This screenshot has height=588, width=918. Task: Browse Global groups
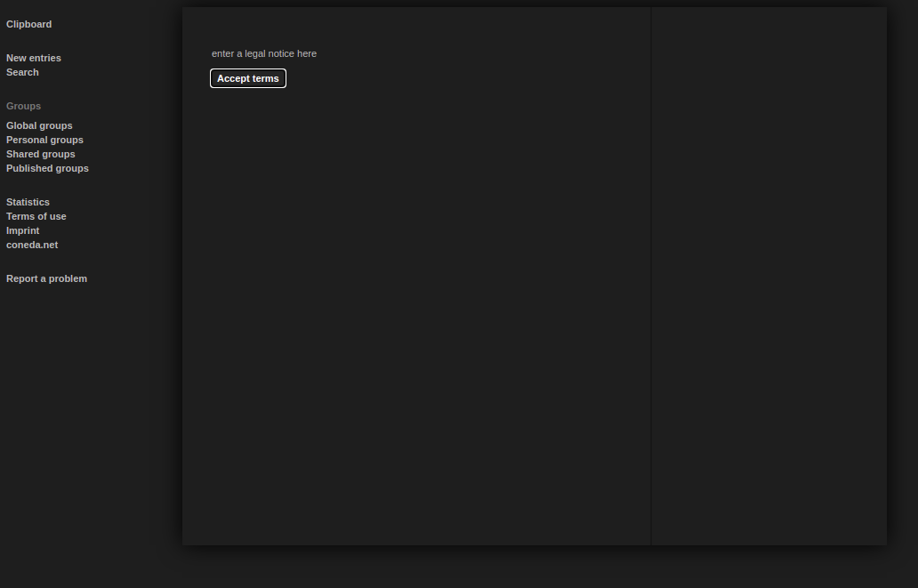pyautogui.click(x=39, y=125)
